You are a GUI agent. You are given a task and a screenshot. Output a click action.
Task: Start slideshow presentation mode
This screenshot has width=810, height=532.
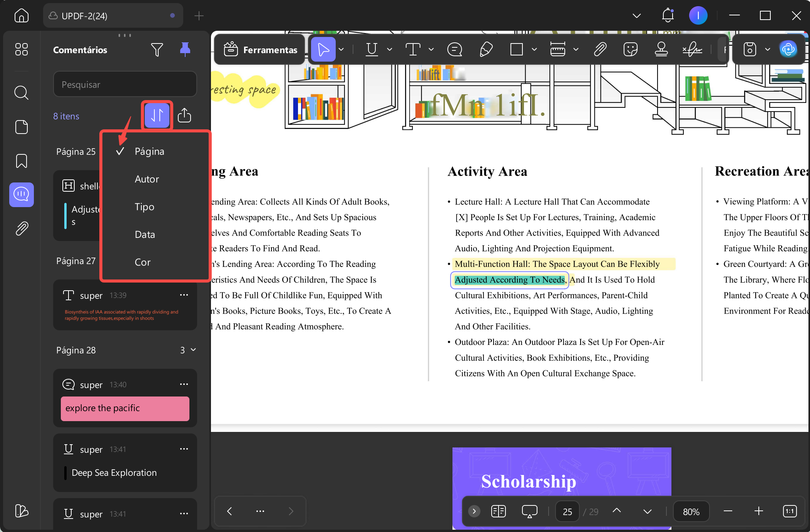click(529, 511)
